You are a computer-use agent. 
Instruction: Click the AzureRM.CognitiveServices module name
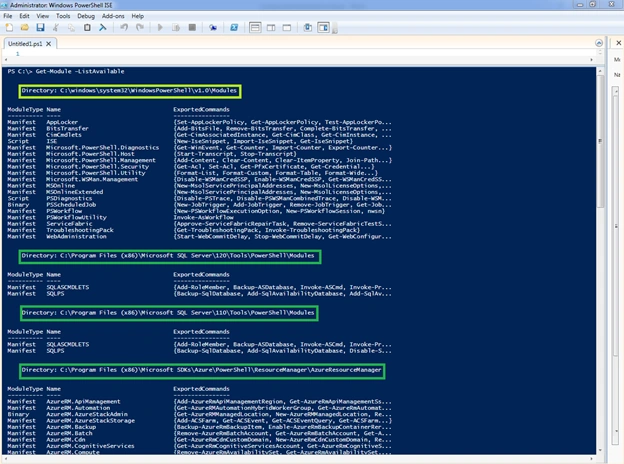pyautogui.click(x=90, y=446)
